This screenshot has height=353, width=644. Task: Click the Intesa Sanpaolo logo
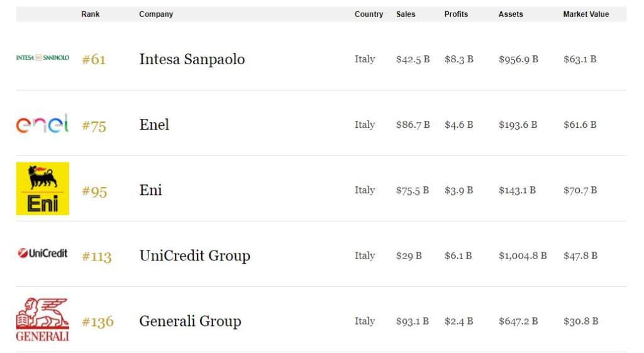[x=43, y=58]
